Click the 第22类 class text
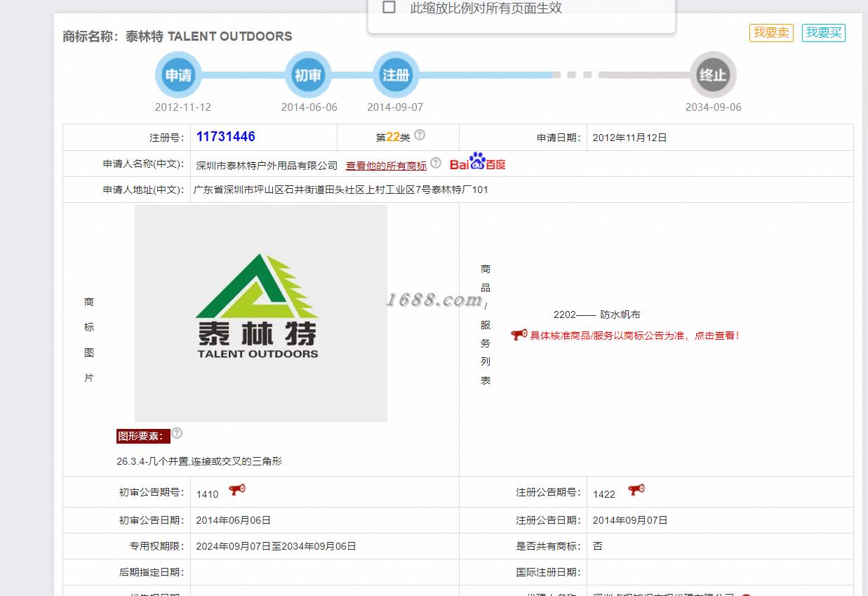 click(393, 137)
